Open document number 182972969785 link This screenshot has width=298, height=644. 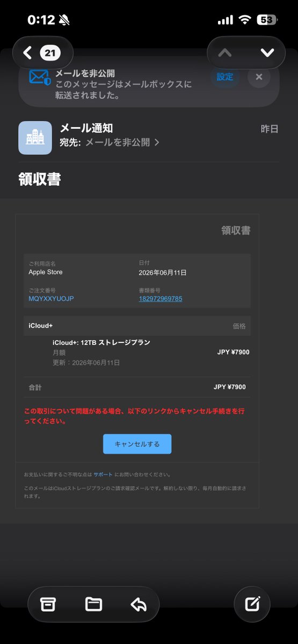(161, 298)
